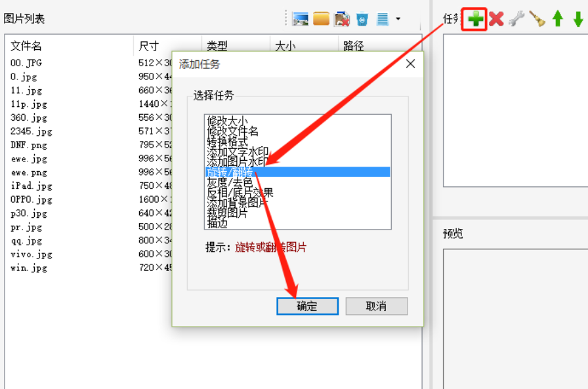Click the wrench edit task icon

point(516,19)
